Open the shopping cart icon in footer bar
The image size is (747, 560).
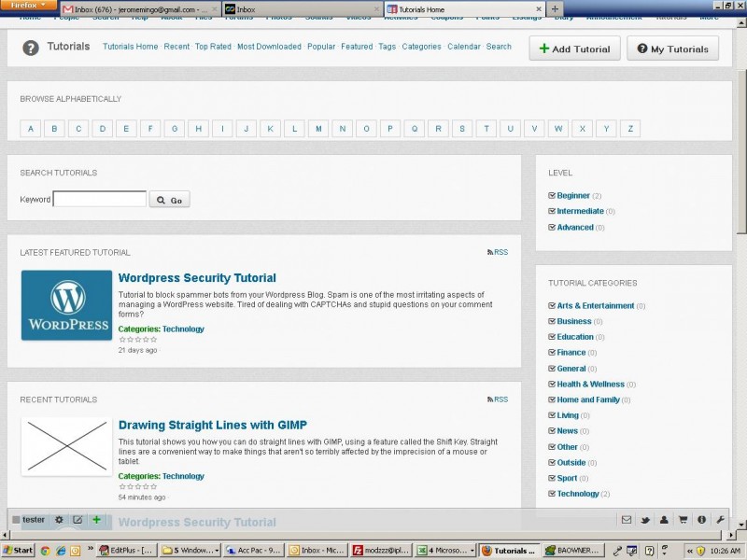[x=683, y=520]
